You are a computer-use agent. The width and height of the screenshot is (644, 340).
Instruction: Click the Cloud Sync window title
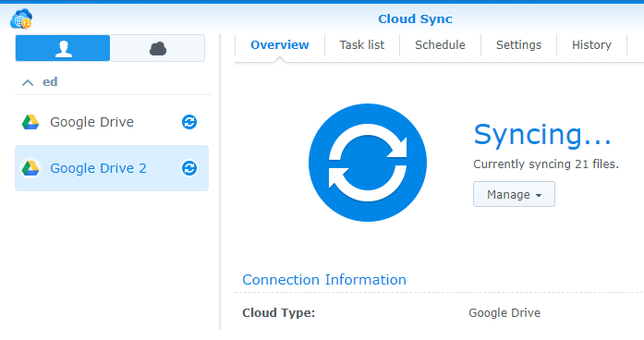(x=415, y=18)
